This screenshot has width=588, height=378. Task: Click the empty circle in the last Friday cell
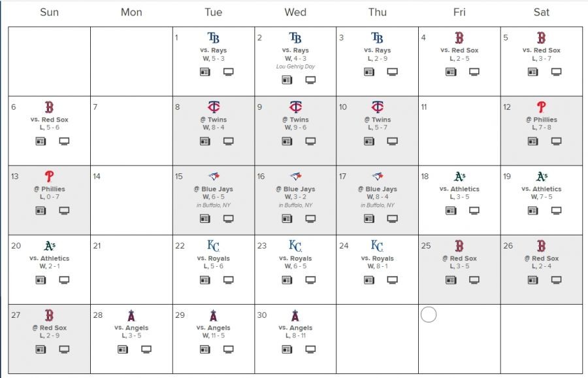click(429, 315)
